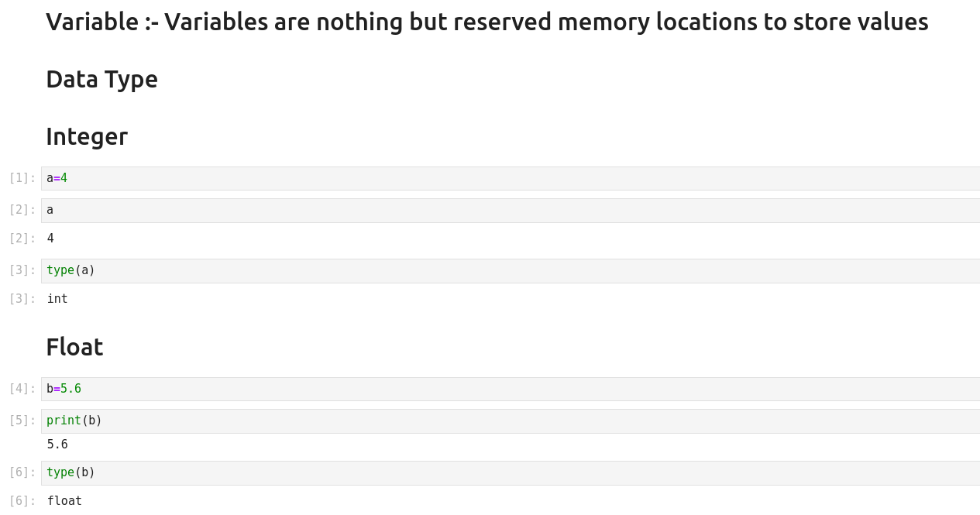This screenshot has width=980, height=515.
Task: Click the [3]: prompt beside int output
Action: [x=22, y=299]
